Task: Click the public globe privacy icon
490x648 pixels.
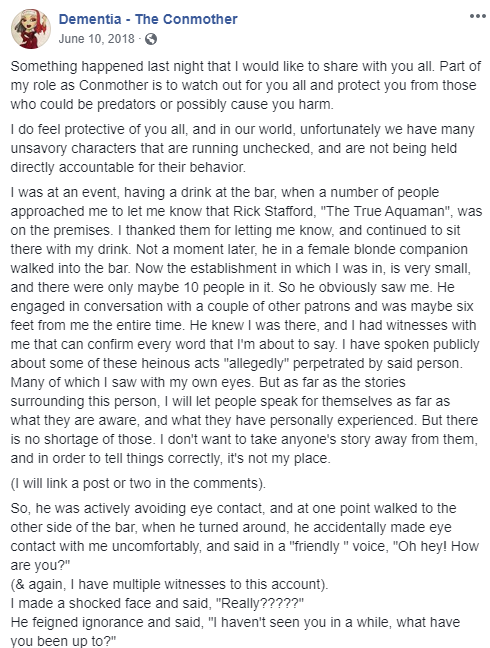Action: pyautogui.click(x=151, y=39)
